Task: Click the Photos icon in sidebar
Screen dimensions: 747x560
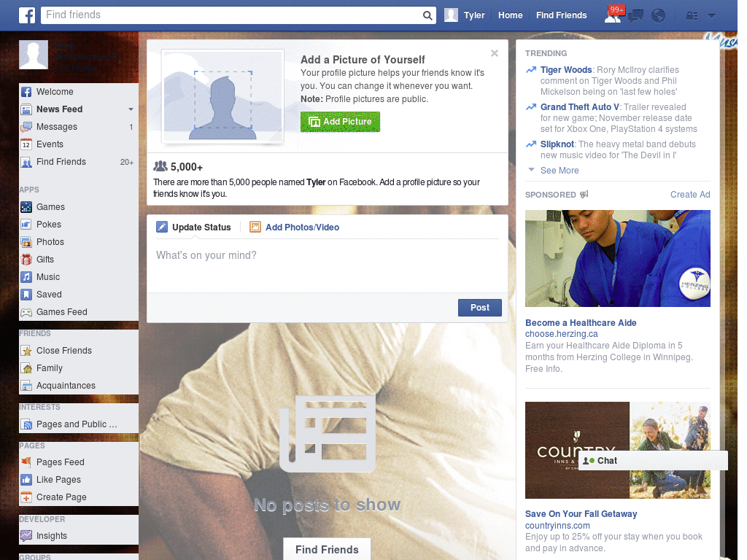Action: [26, 242]
